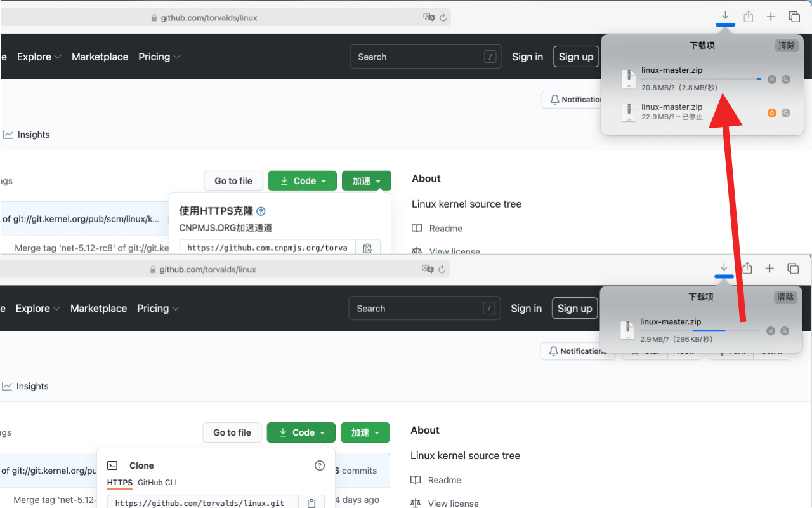The image size is (812, 508).
Task: Click the Share icon in lower window toolbar
Action: point(747,268)
